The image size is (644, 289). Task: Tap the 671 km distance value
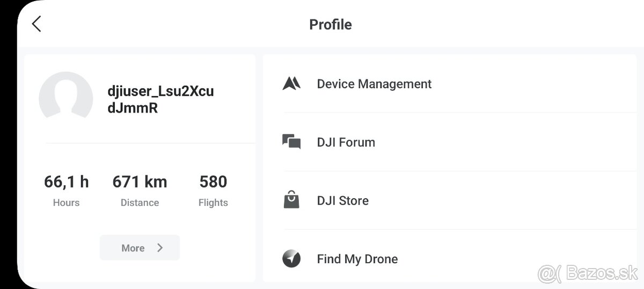click(x=140, y=182)
